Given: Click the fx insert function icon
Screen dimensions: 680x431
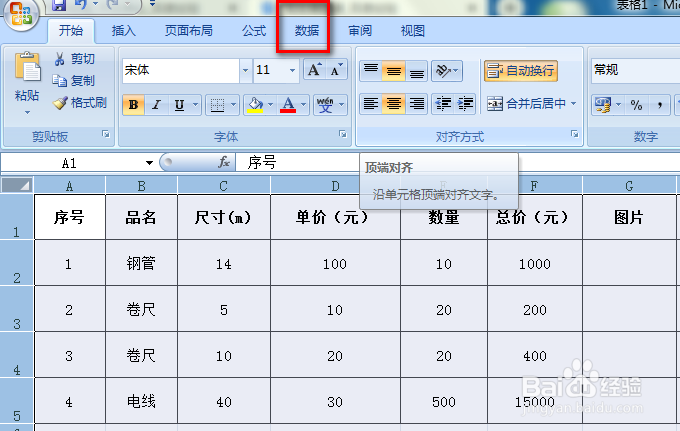Looking at the screenshot, I should pyautogui.click(x=224, y=163).
